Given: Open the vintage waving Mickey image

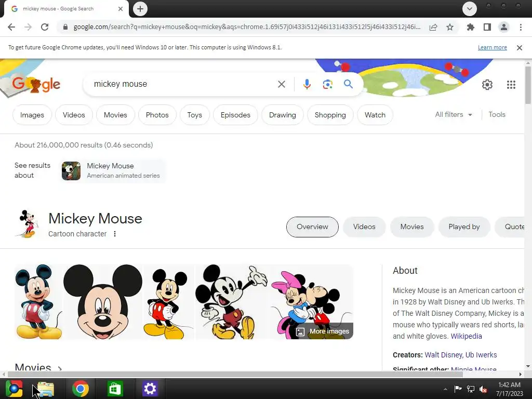Looking at the screenshot, I should (x=233, y=302).
